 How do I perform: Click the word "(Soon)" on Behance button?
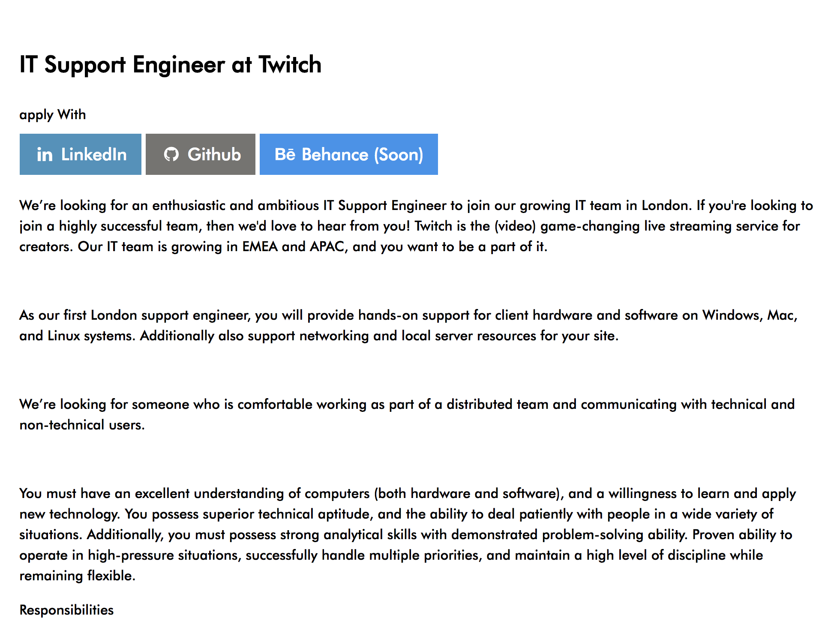pyautogui.click(x=399, y=155)
